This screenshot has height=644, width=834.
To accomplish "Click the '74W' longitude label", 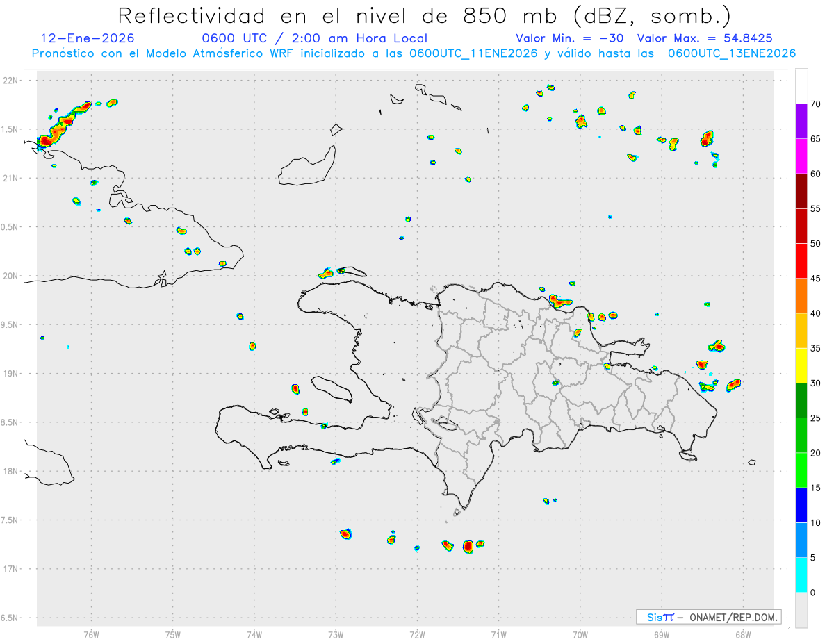I will click(x=254, y=634).
